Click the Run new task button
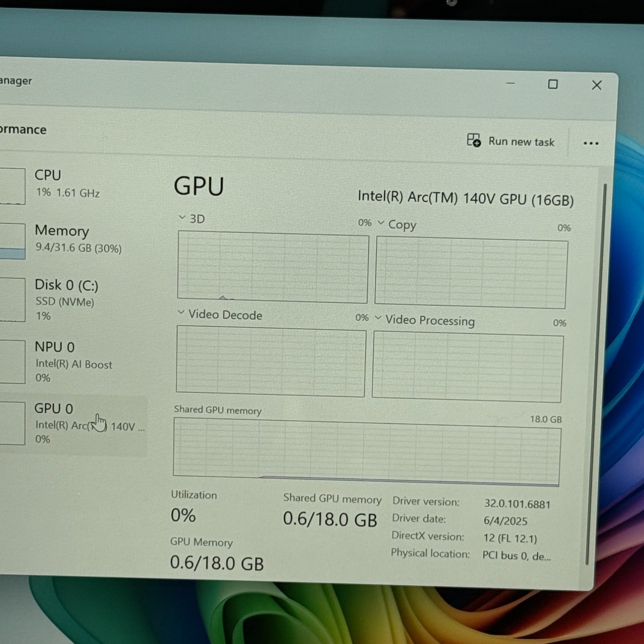Screen dimensions: 644x644 point(511,141)
